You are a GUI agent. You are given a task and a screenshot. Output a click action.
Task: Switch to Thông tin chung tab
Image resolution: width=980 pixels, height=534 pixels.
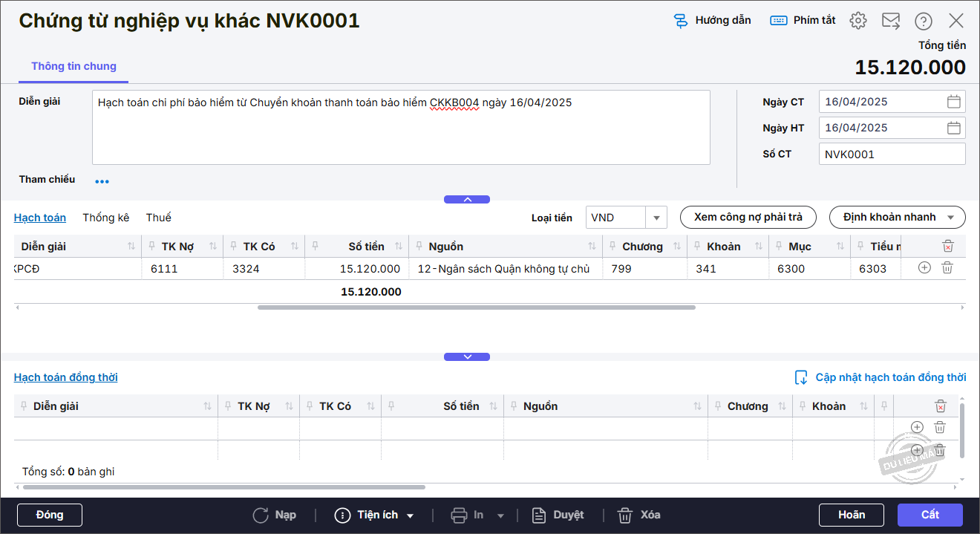(x=73, y=66)
